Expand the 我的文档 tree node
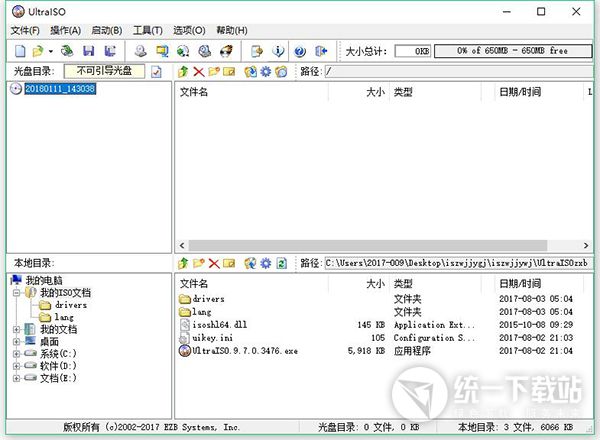Viewport: 600px width, 440px height. coord(17,329)
